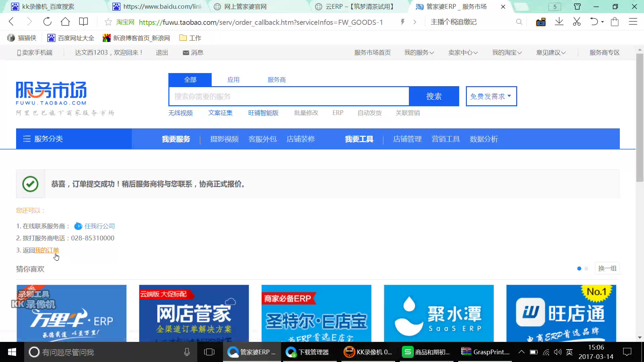Click the 店铺管理 nav item

point(407,139)
